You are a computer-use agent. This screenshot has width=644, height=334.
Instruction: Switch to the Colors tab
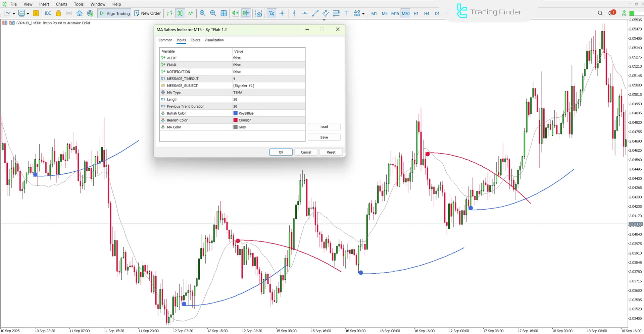point(195,40)
